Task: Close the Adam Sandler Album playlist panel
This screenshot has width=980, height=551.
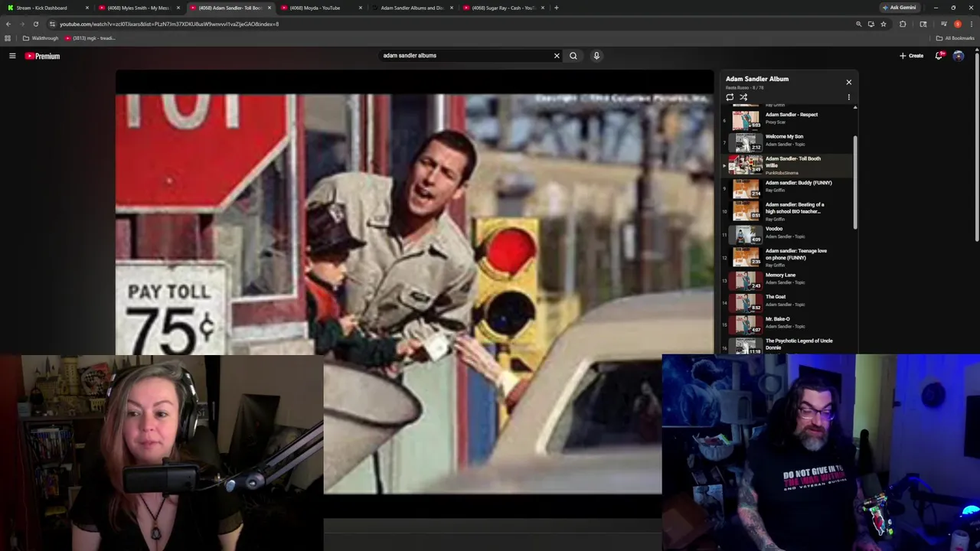Action: 848,82
